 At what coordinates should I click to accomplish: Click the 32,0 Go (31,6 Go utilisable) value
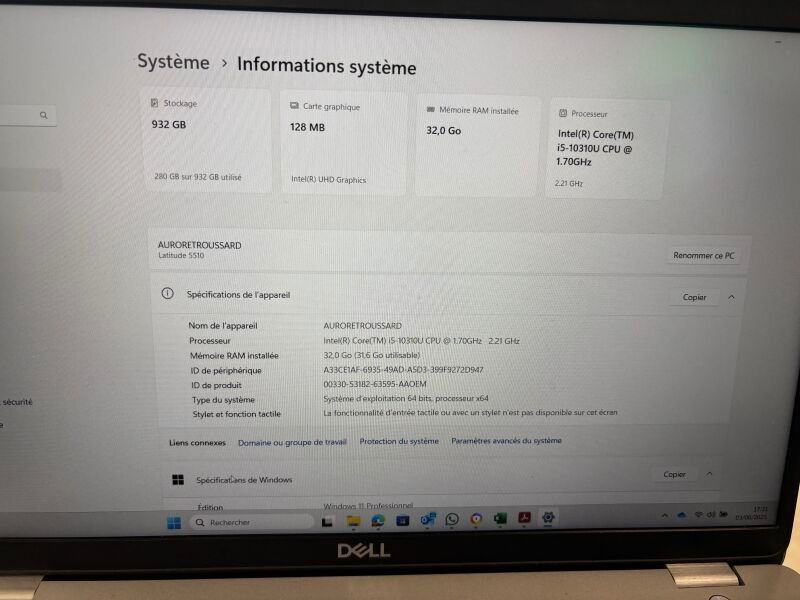point(372,355)
